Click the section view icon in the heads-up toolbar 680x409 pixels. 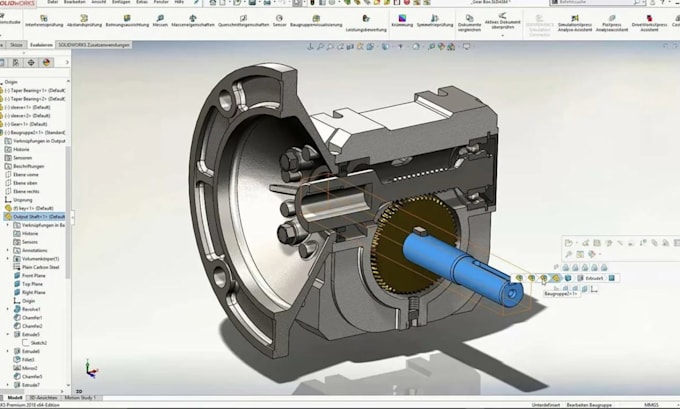(x=350, y=46)
